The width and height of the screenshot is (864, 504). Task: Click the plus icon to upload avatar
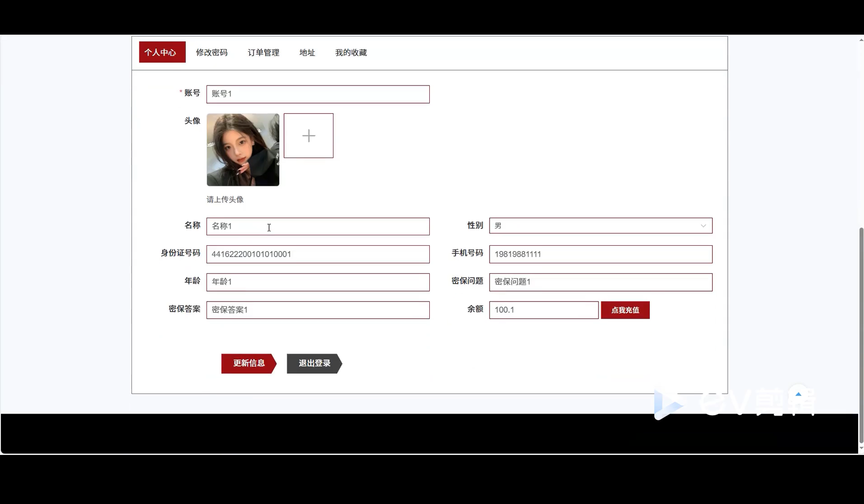click(308, 135)
